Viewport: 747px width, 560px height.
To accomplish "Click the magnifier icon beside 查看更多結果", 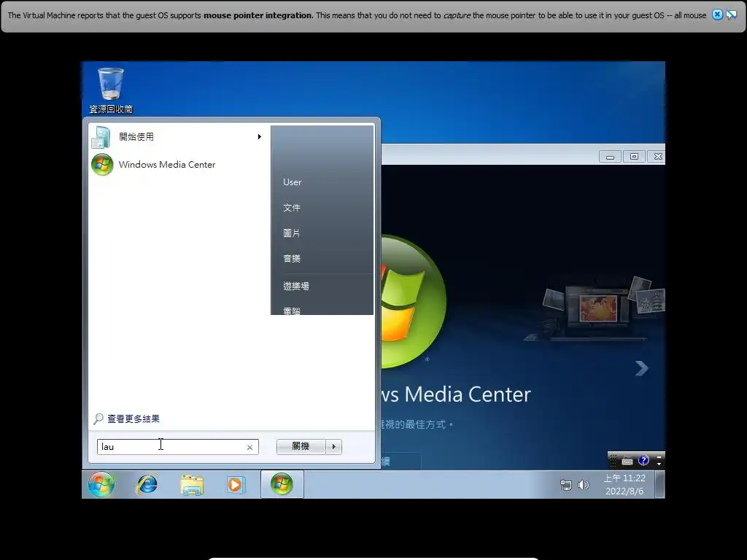I will (98, 419).
